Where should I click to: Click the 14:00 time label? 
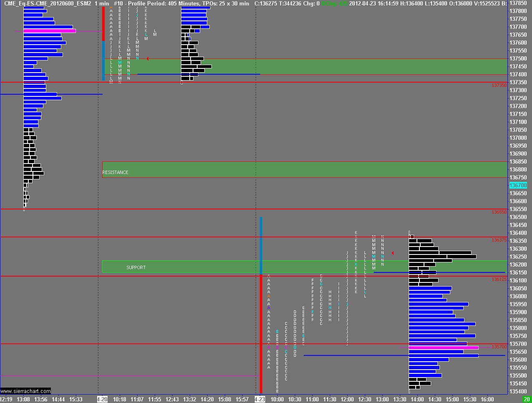[417, 399]
